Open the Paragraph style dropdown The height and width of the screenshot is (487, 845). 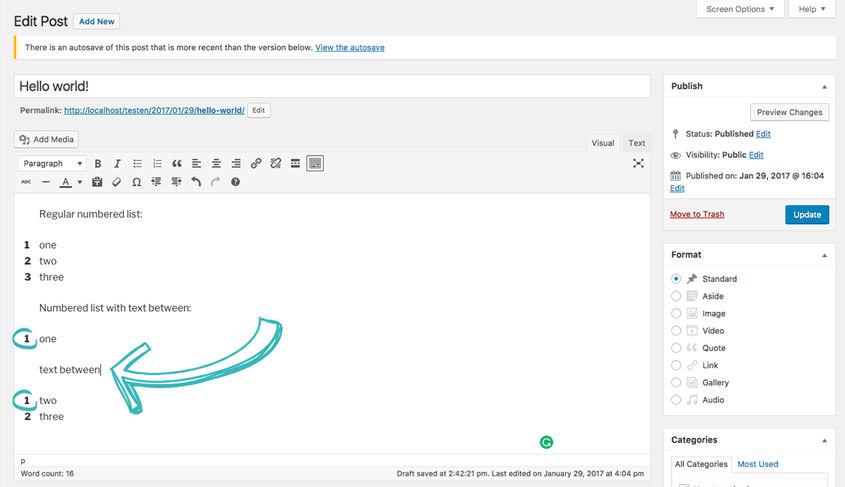[x=52, y=163]
